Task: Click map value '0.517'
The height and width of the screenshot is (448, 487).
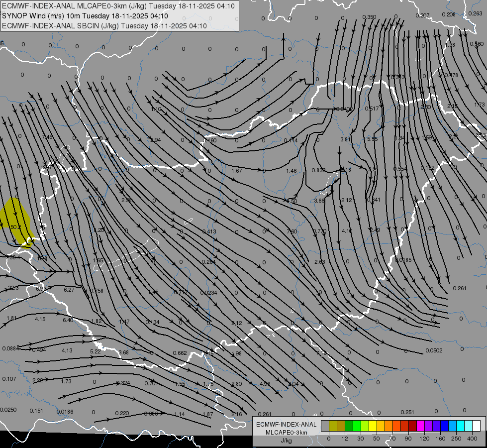Action: (372, 109)
